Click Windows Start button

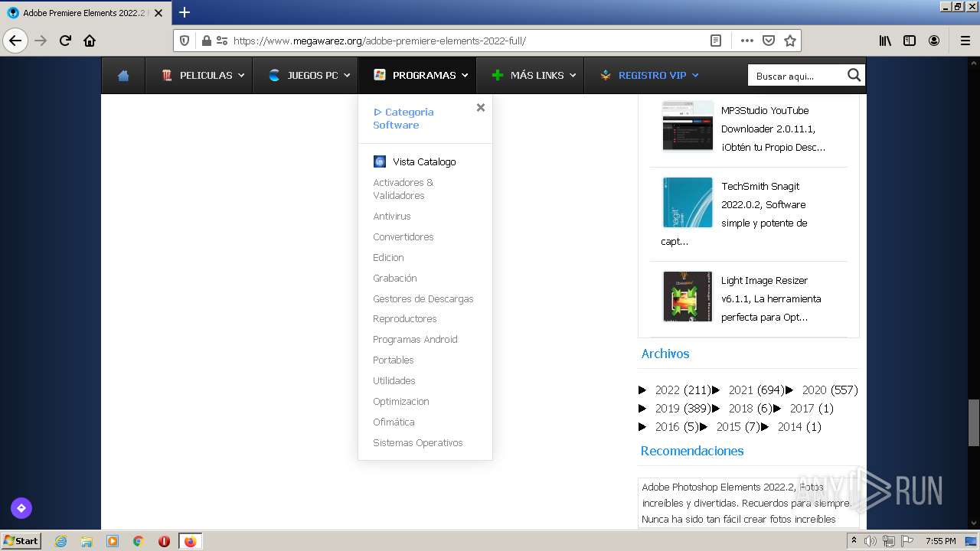pos(21,541)
